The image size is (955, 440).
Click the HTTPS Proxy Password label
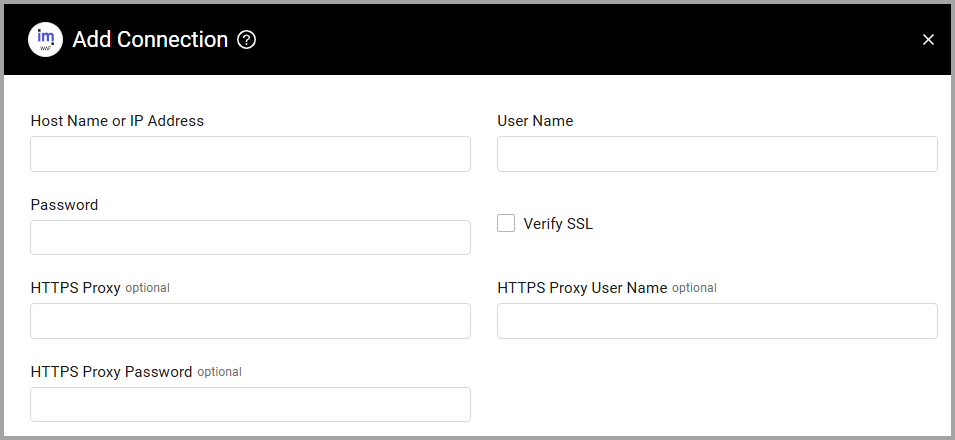click(111, 372)
